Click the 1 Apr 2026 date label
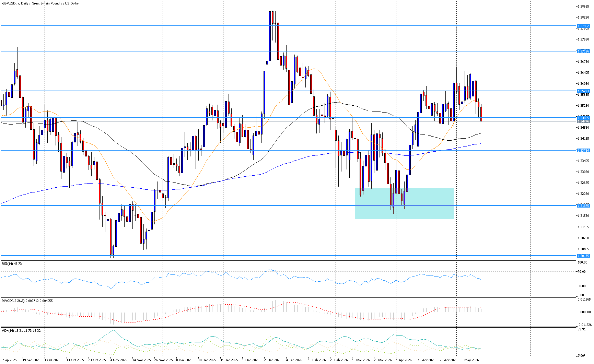 [404, 360]
